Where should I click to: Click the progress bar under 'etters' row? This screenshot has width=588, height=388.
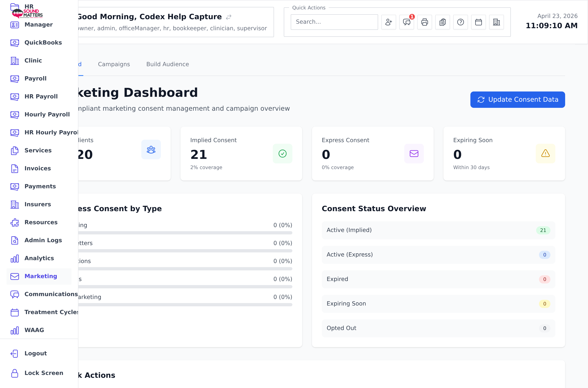pyautogui.click(x=185, y=251)
